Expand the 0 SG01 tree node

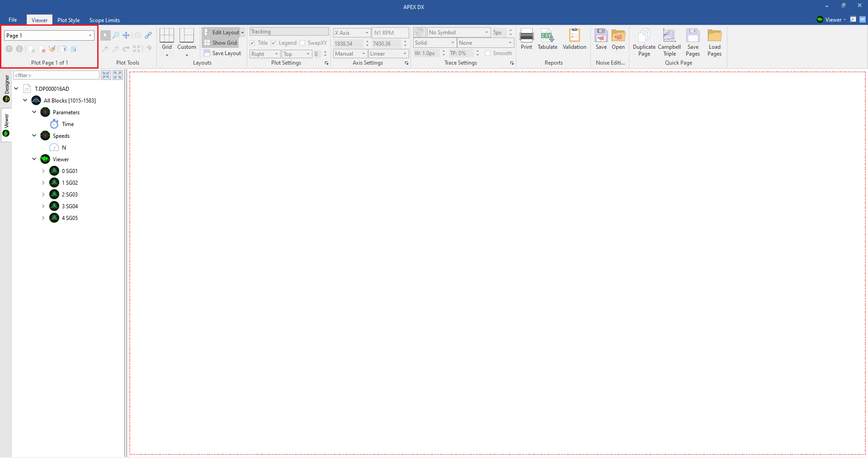click(x=43, y=171)
